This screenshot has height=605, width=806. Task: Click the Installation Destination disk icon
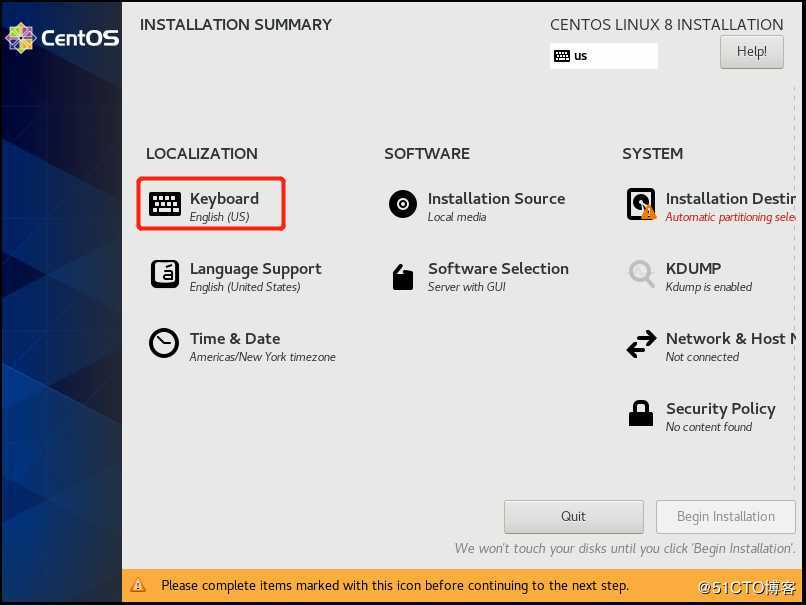point(641,204)
